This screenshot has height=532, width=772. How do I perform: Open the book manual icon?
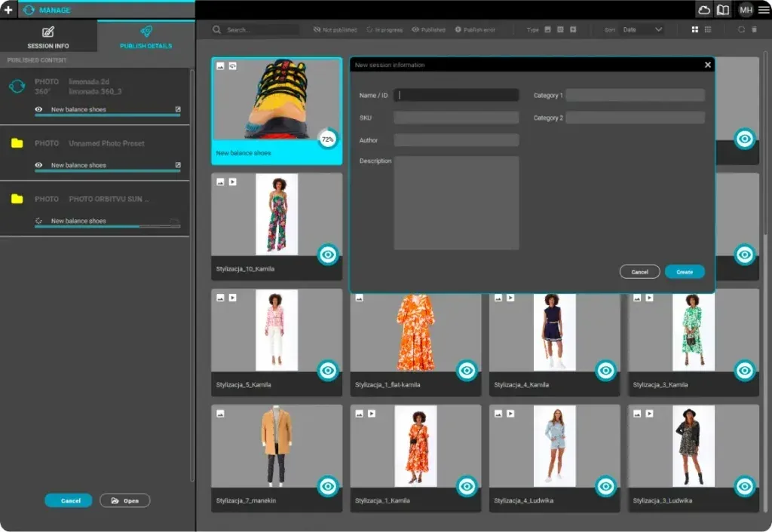[x=723, y=10]
